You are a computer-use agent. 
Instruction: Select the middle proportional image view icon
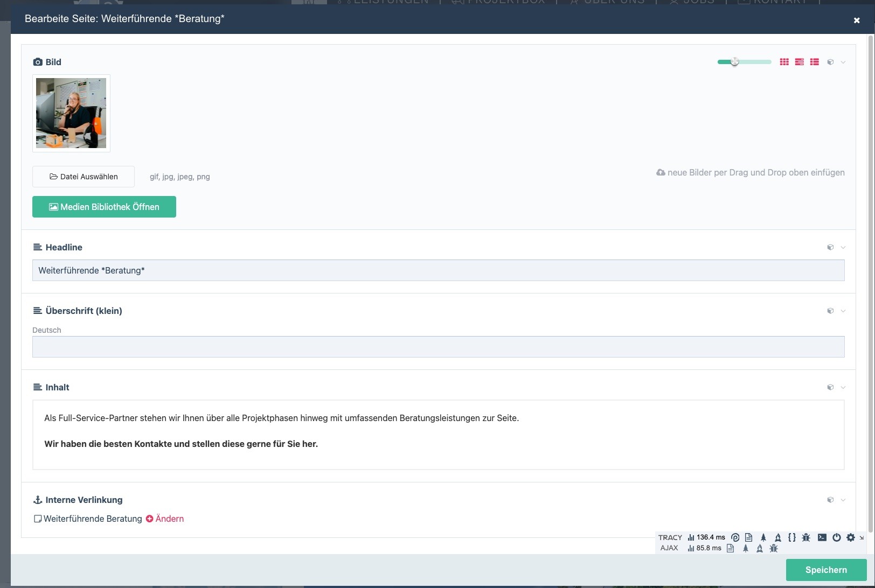point(799,62)
